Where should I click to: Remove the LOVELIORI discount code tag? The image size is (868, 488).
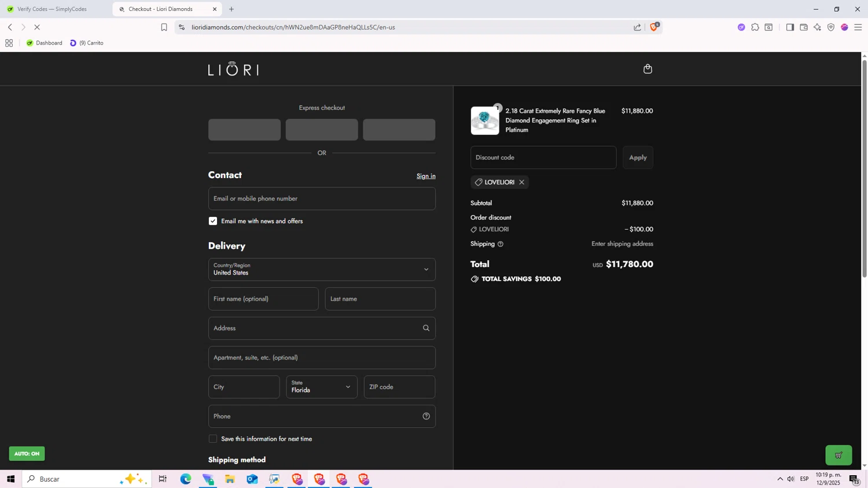coord(521,182)
